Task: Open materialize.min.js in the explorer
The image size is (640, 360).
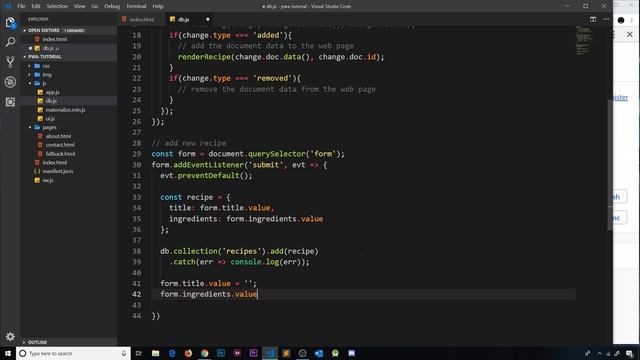Action: (65, 110)
